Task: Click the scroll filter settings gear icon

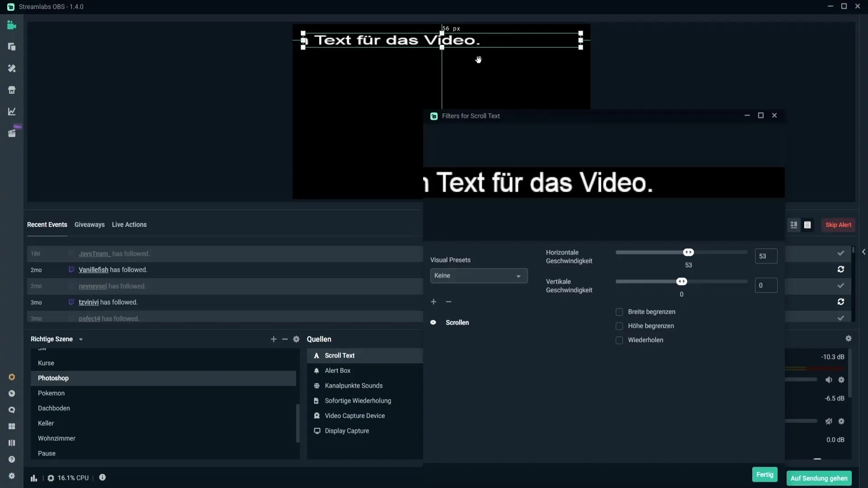Action: tap(848, 338)
